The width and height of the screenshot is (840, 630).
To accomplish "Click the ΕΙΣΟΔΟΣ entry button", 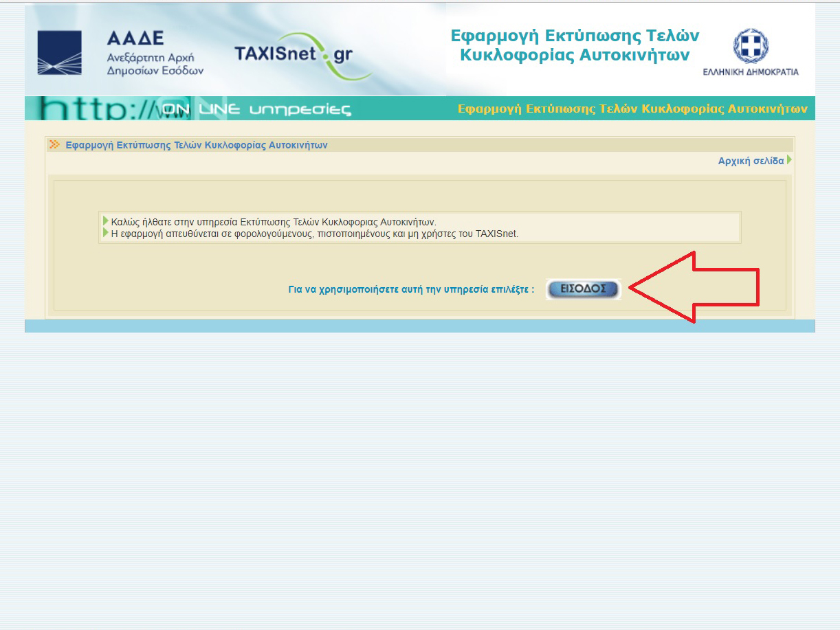I will pos(583,289).
